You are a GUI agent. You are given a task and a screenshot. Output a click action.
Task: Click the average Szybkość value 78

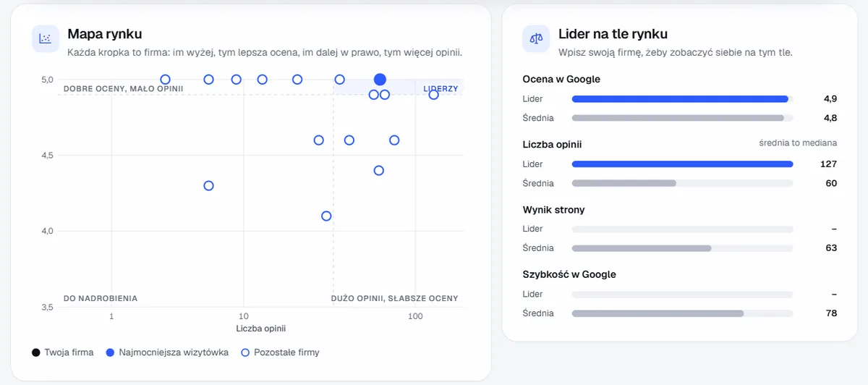(832, 313)
